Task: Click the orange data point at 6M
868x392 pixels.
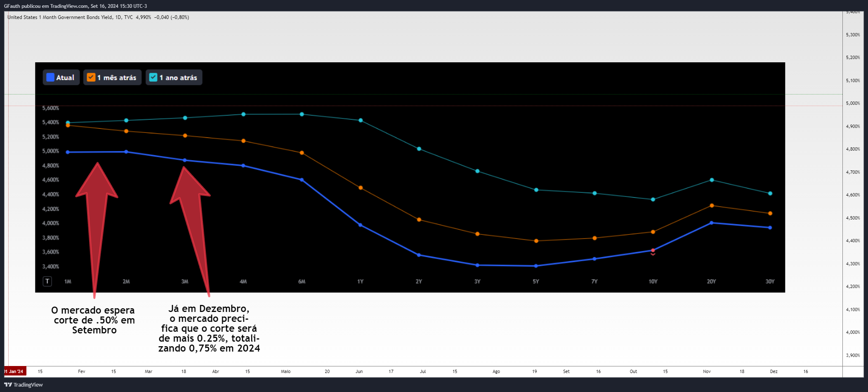Action: pos(302,153)
